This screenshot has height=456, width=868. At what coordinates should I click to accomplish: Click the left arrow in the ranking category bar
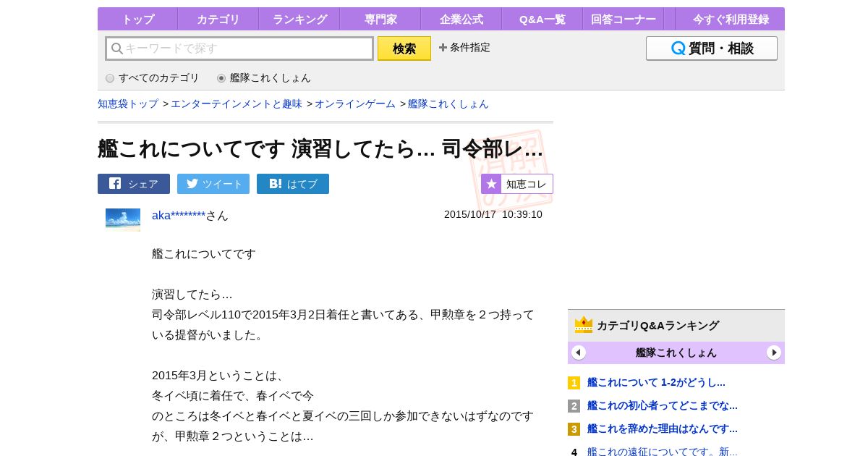(x=579, y=352)
